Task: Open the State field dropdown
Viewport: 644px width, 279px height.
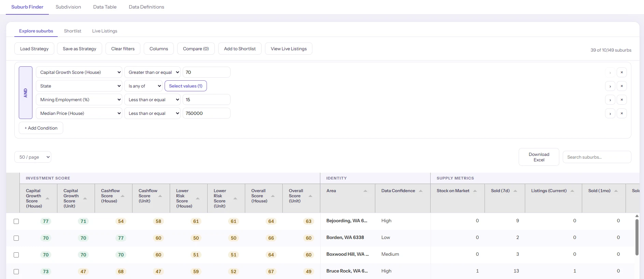Action: (x=79, y=86)
